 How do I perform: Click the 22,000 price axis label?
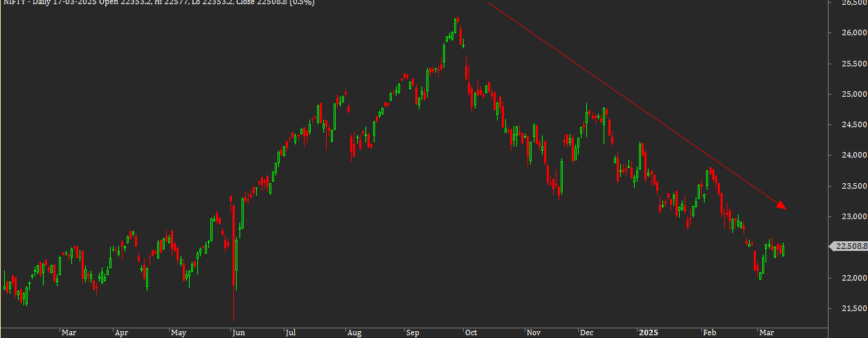point(853,278)
